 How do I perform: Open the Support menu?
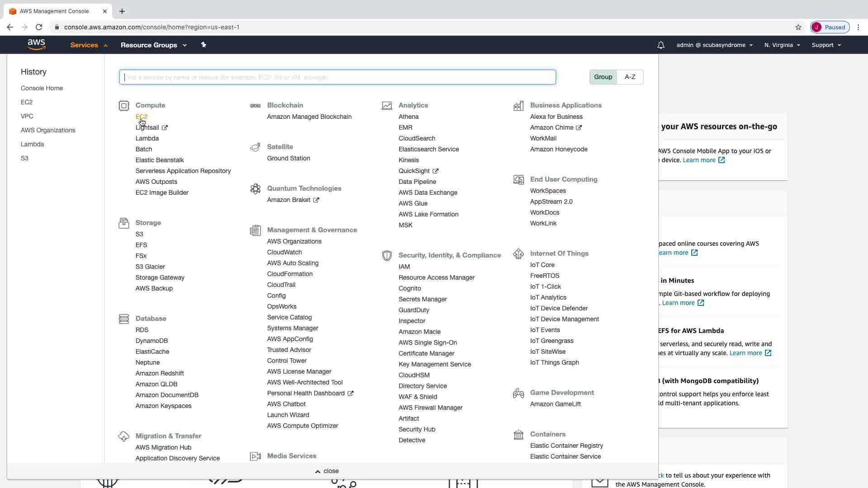(x=826, y=45)
